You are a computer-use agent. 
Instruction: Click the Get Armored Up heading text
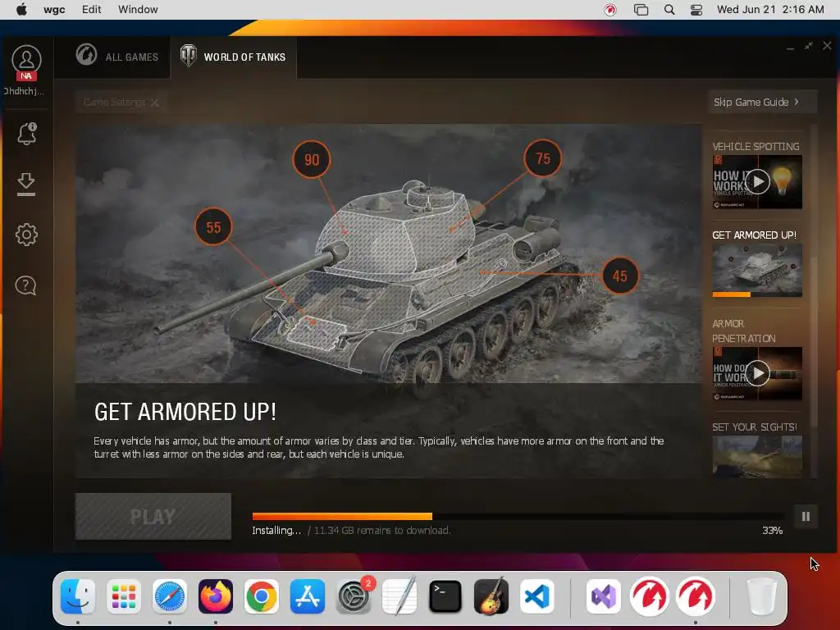(185, 412)
